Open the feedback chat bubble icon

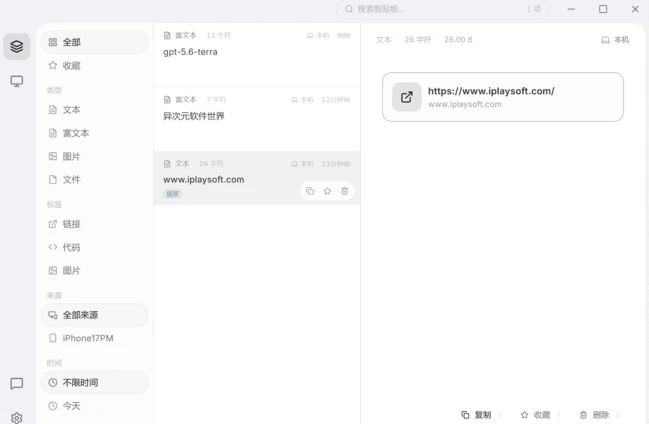coord(17,383)
